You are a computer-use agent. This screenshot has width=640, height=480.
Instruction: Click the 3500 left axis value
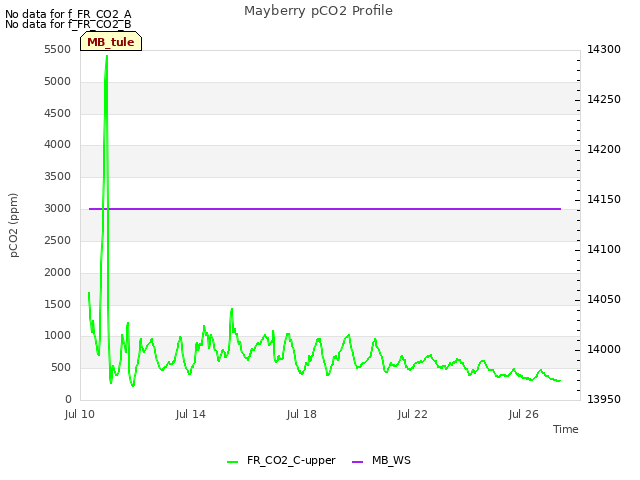(58, 176)
